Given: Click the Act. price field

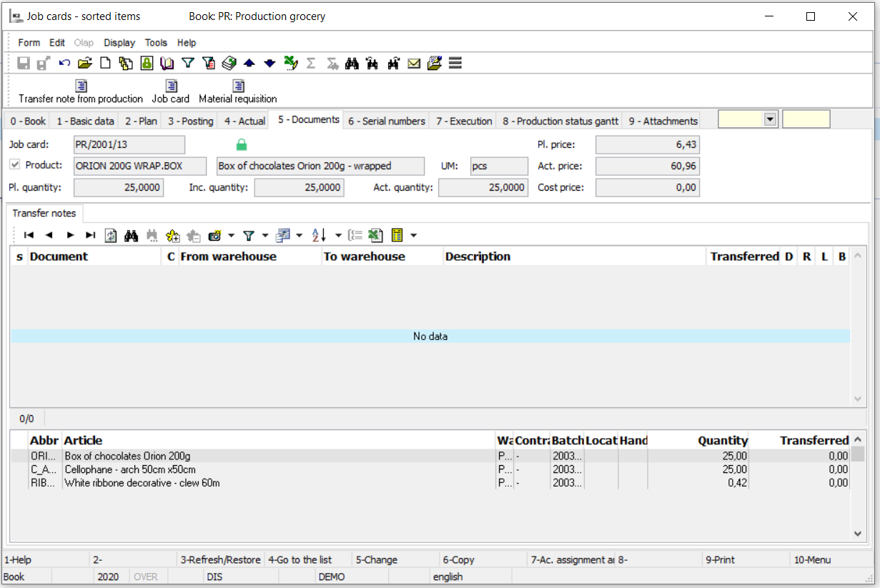Looking at the screenshot, I should click(647, 166).
